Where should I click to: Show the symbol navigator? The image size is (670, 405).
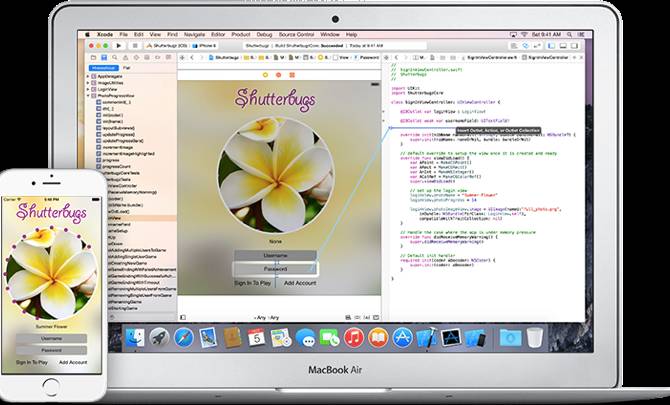click(x=104, y=57)
